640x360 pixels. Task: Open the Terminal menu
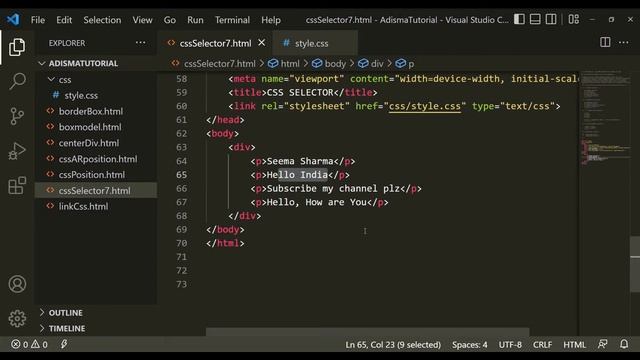pyautogui.click(x=232, y=20)
